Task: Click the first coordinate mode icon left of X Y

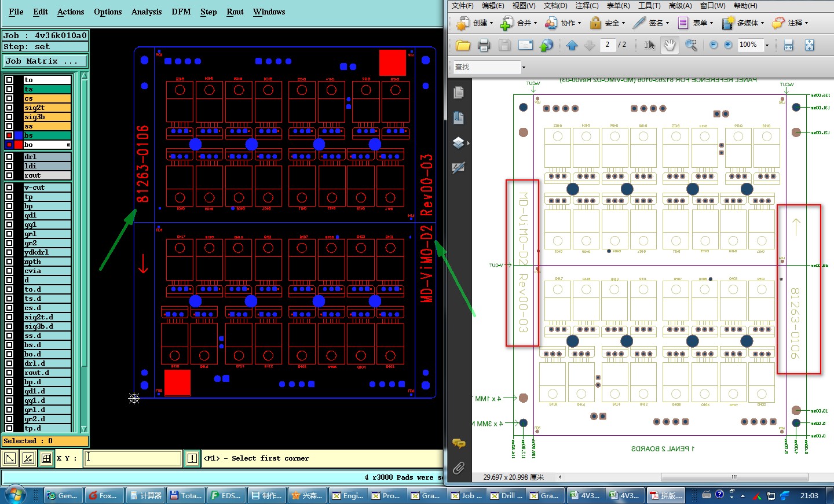Action: point(10,458)
